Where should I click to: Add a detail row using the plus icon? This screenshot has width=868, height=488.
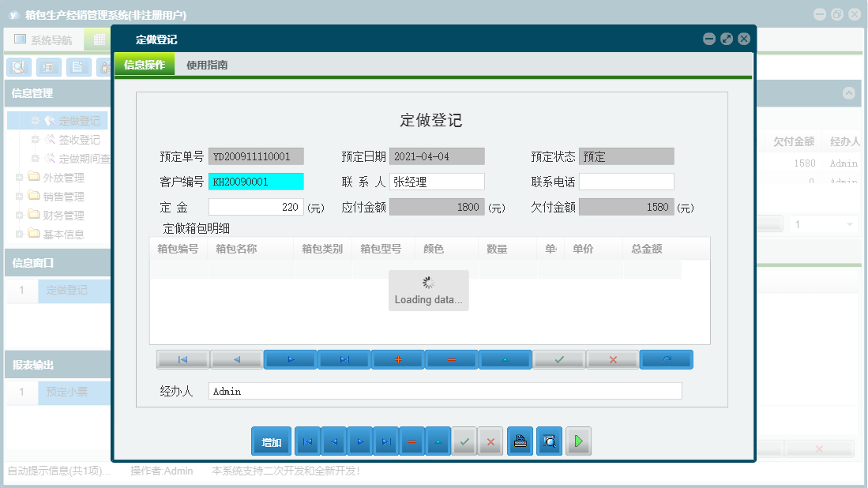398,359
